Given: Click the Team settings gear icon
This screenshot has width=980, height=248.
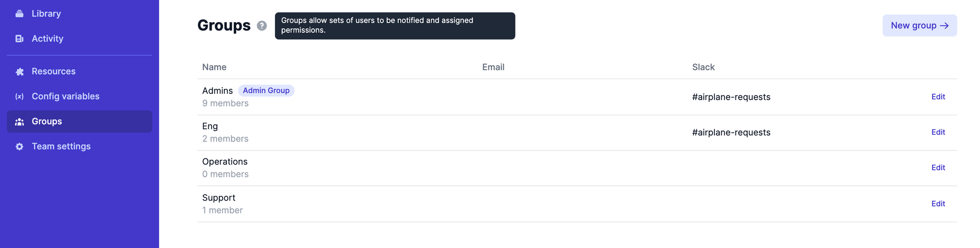Looking at the screenshot, I should (20, 147).
